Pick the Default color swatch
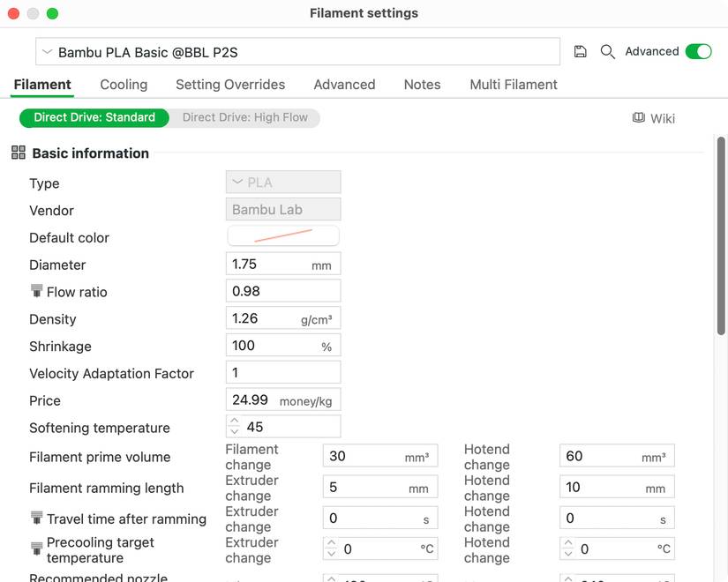 (x=283, y=236)
